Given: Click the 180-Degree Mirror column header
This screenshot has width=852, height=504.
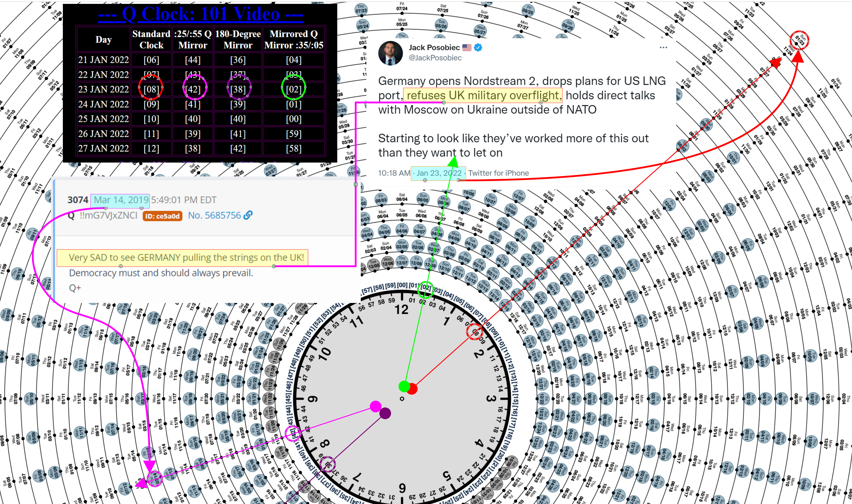Looking at the screenshot, I should (238, 39).
